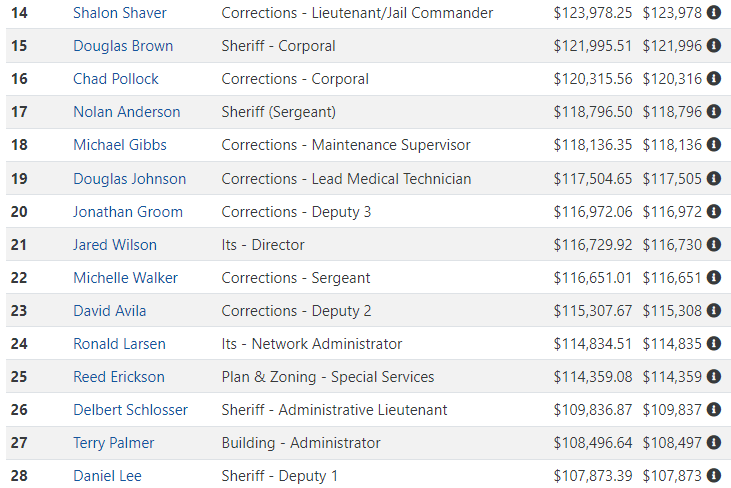Click info icon beside Reed Erickson's $114,359
The width and height of the screenshot is (731, 488).
point(714,377)
